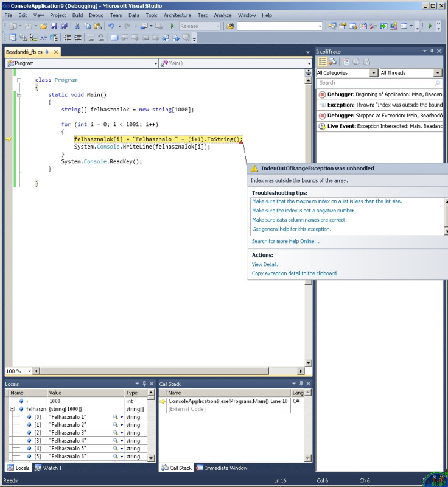Screen dimensions: 448x487
Task: Click the toolbar Find combo text box
Action: coord(277,26)
